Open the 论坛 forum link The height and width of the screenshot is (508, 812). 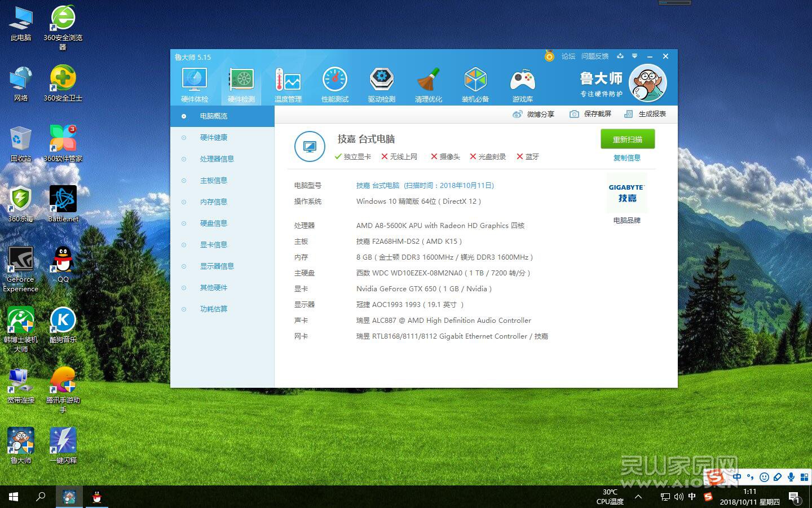click(x=568, y=56)
